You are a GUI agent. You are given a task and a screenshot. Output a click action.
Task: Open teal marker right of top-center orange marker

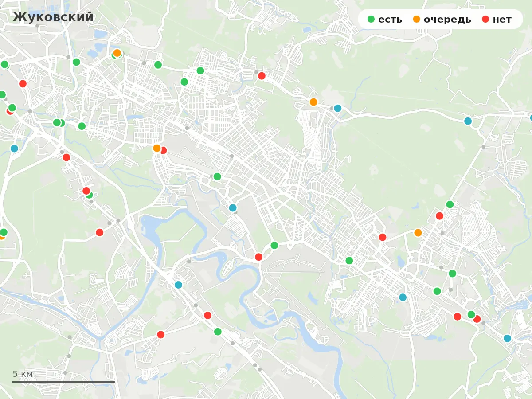(x=337, y=108)
